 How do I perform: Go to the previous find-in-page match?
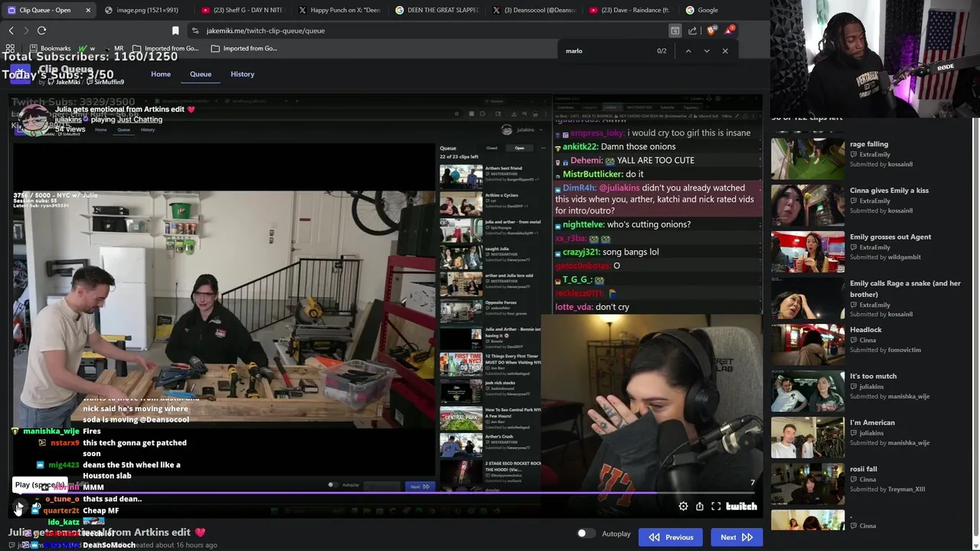[x=688, y=51]
